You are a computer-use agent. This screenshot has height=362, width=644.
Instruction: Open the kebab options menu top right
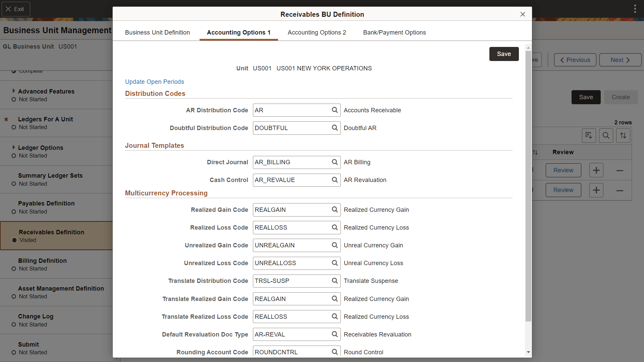(x=635, y=8)
